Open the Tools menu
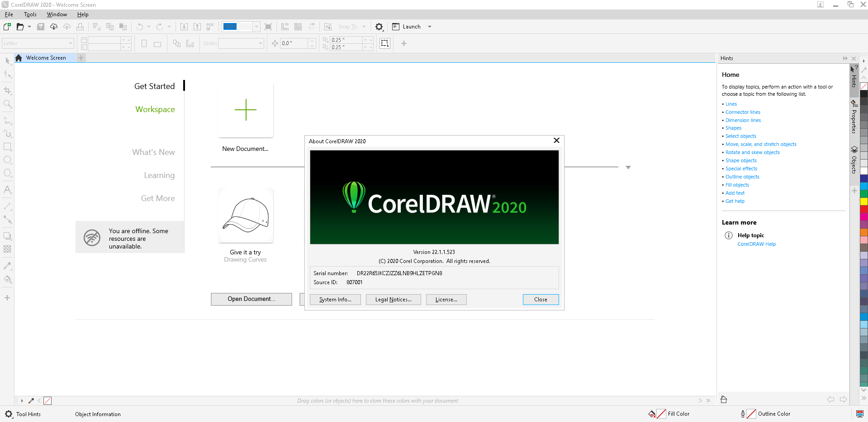Image resolution: width=868 pixels, height=422 pixels. pyautogui.click(x=30, y=14)
